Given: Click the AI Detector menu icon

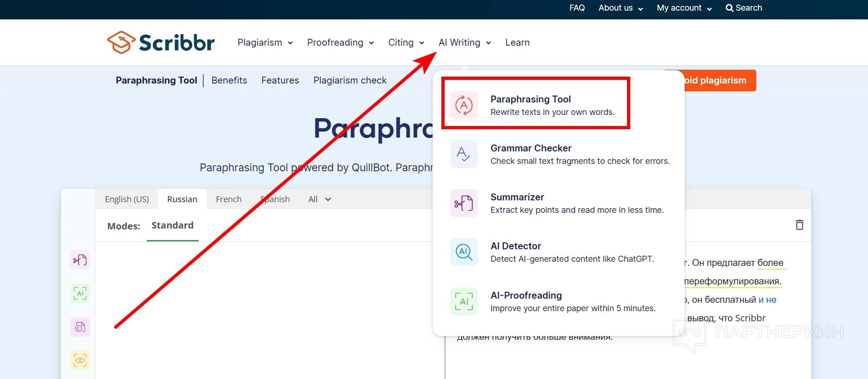Looking at the screenshot, I should point(464,252).
